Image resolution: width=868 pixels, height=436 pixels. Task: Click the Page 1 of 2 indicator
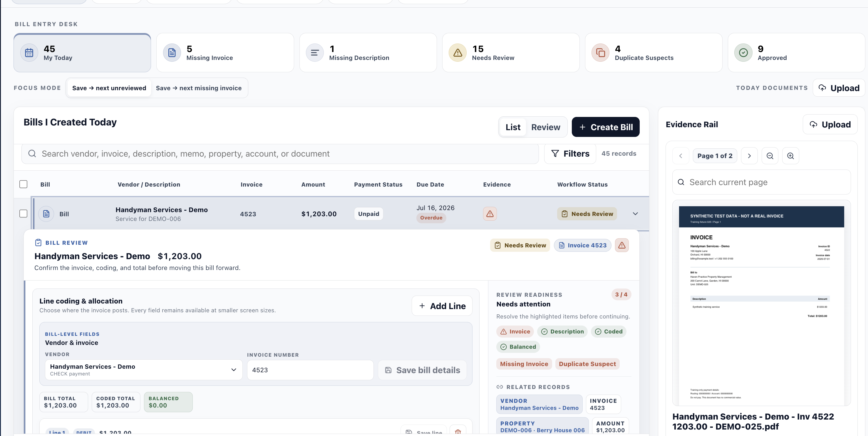pos(715,156)
